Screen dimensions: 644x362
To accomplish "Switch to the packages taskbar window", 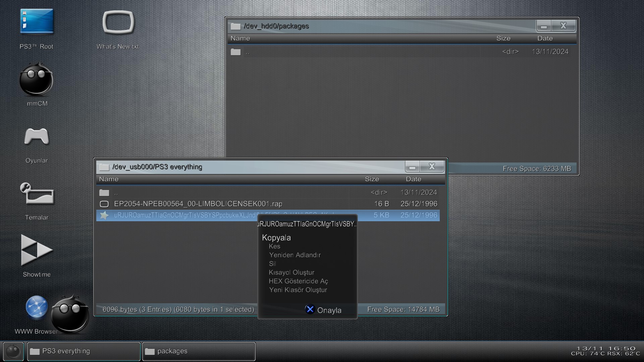I will [199, 351].
